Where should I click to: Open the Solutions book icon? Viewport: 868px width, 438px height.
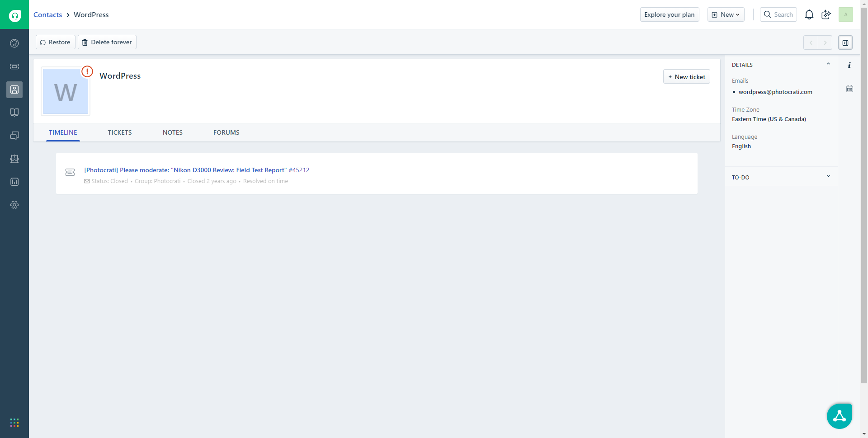tap(14, 113)
